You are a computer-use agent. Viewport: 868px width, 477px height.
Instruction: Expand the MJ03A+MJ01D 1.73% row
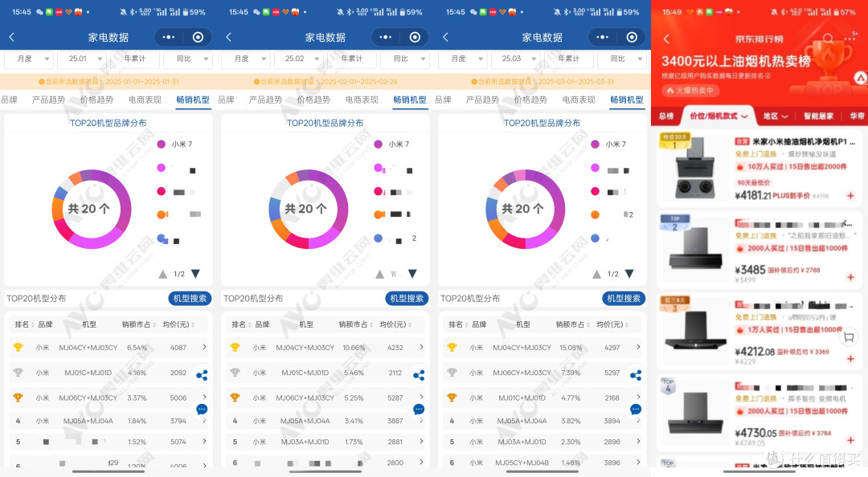coord(421,441)
